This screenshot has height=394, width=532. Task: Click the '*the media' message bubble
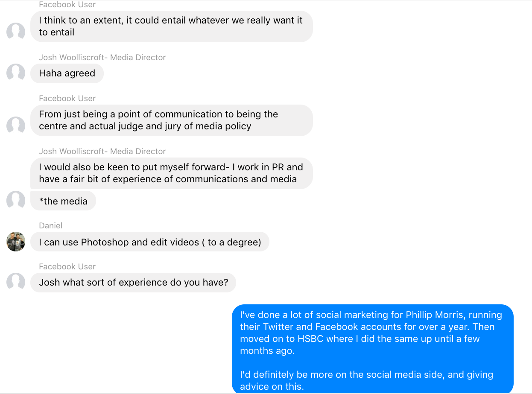[x=63, y=201]
